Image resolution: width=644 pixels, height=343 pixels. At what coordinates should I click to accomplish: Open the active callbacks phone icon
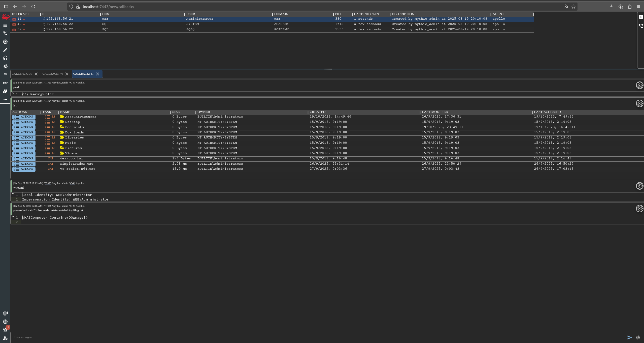pyautogui.click(x=5, y=33)
